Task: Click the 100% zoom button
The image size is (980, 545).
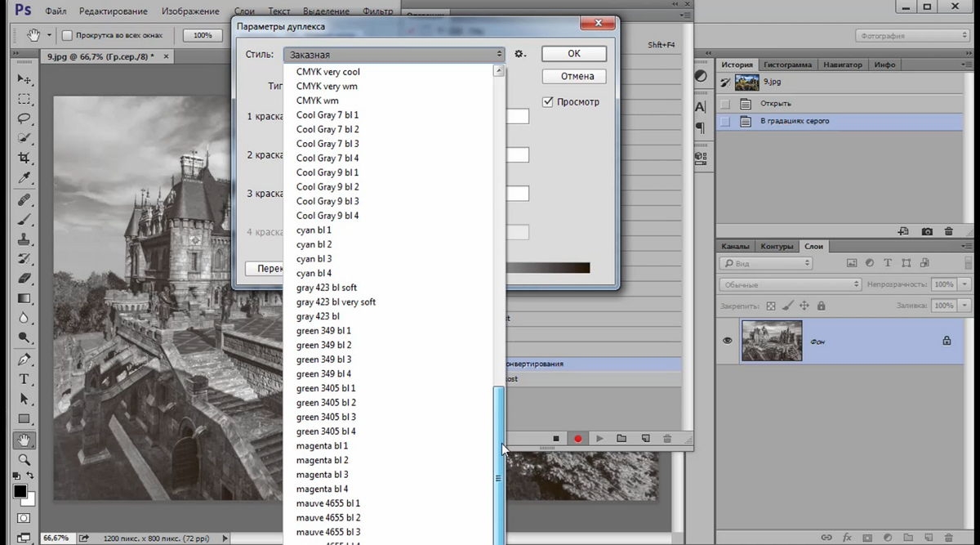Action: coord(203,35)
